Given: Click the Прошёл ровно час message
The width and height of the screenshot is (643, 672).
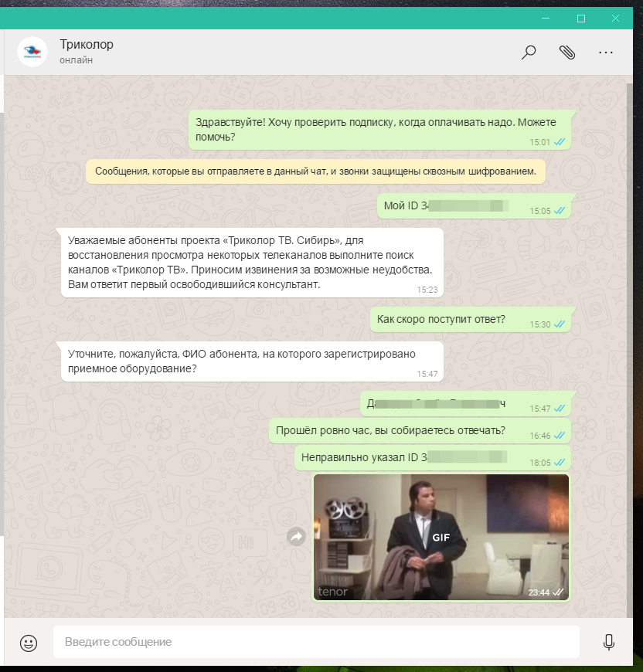Looking at the screenshot, I should pos(420,431).
